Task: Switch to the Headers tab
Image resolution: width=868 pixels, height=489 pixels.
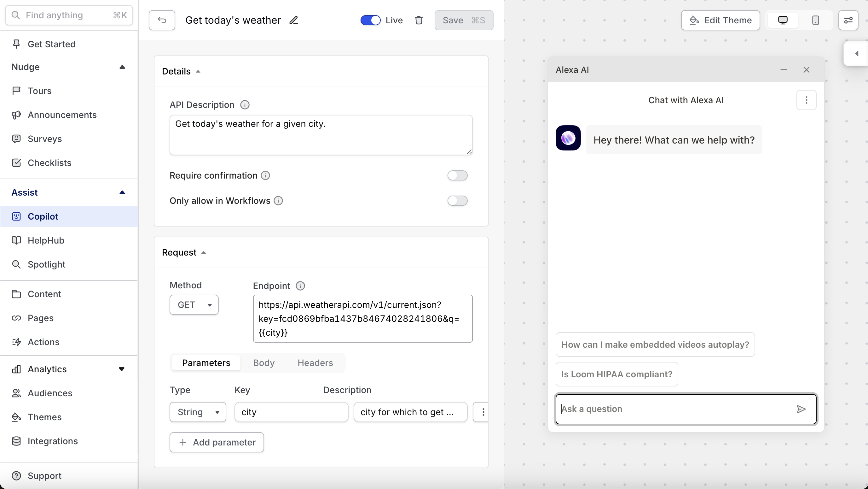Action: [x=315, y=363]
